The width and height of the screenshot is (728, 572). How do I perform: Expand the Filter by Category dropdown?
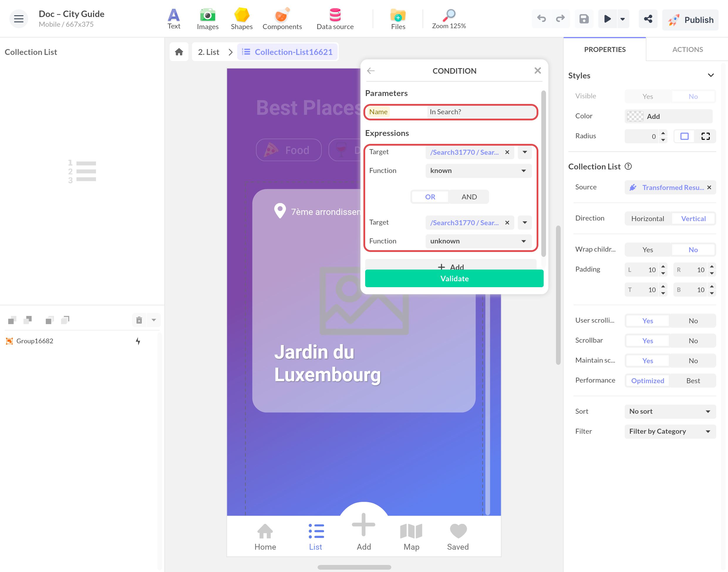click(x=670, y=431)
